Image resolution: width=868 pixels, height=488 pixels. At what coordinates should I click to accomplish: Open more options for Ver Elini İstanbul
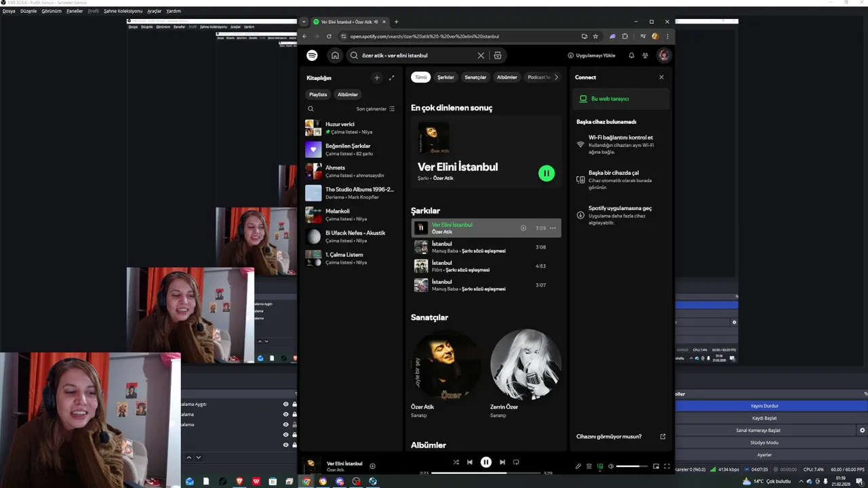pos(553,228)
